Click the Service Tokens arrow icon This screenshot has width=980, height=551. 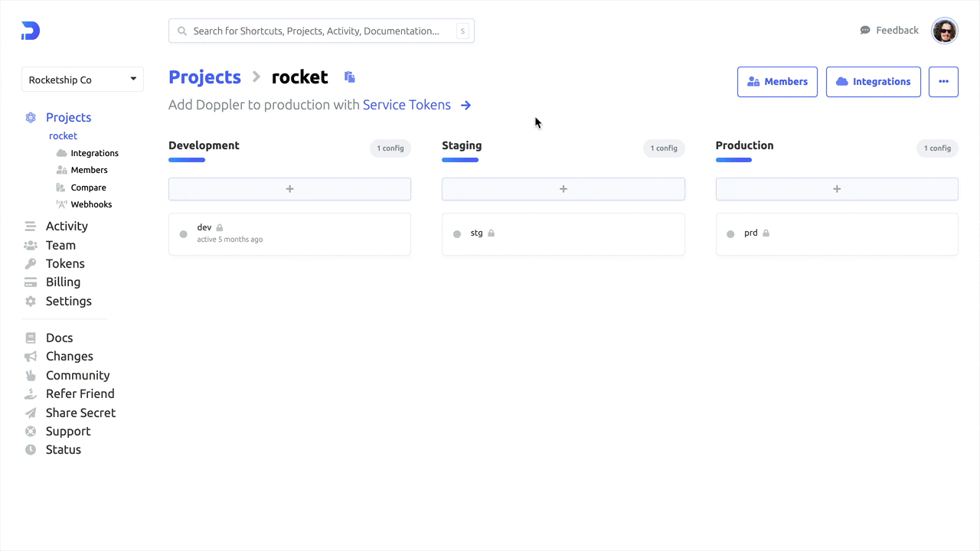pyautogui.click(x=465, y=105)
